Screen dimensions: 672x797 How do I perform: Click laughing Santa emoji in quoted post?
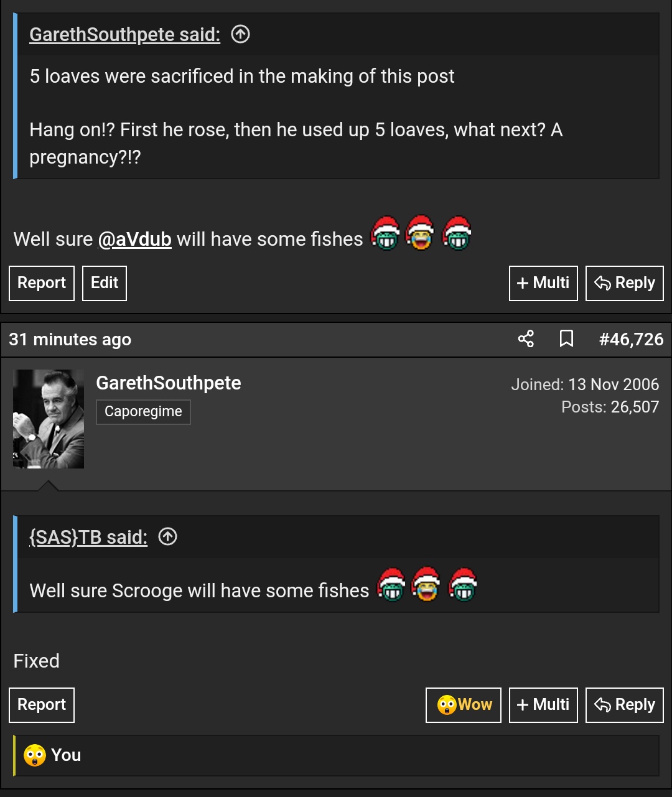tap(426, 585)
